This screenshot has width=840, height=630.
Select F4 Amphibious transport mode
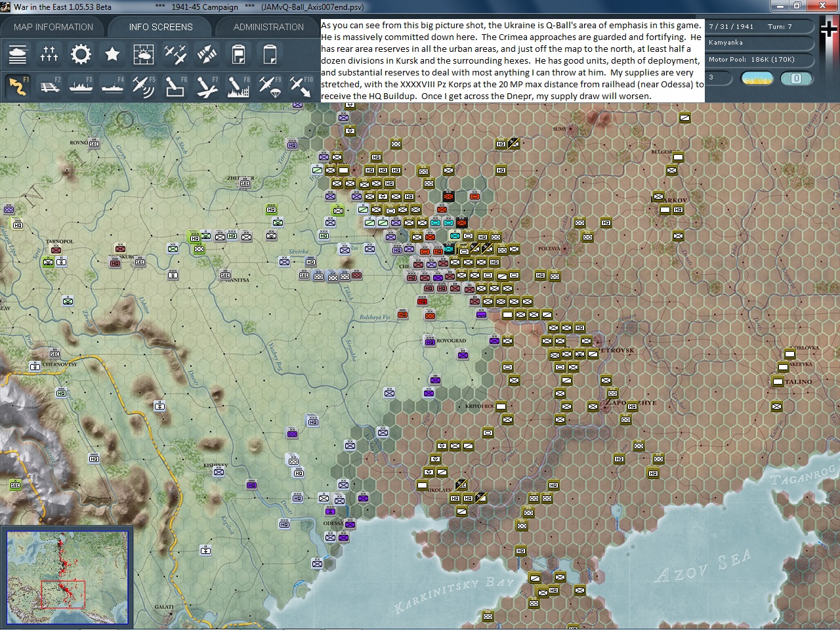click(x=112, y=87)
